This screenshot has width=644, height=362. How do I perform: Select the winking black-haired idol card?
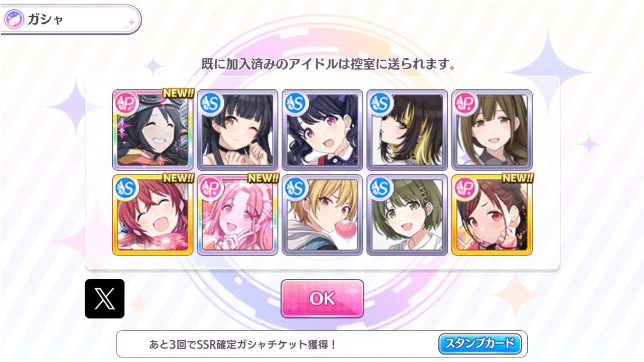237,130
